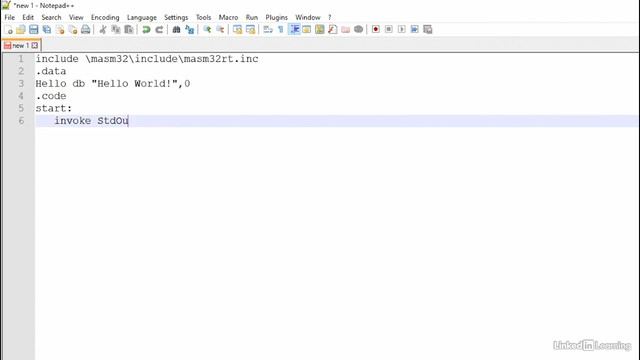Viewport: 640px width, 360px height.
Task: Open Find with the binoculars icon
Action: click(x=176, y=29)
